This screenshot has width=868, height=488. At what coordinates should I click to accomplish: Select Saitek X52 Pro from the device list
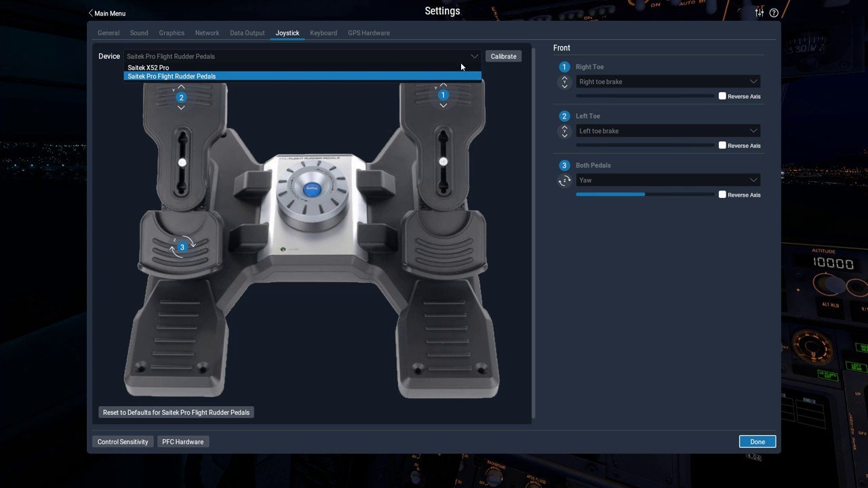149,68
